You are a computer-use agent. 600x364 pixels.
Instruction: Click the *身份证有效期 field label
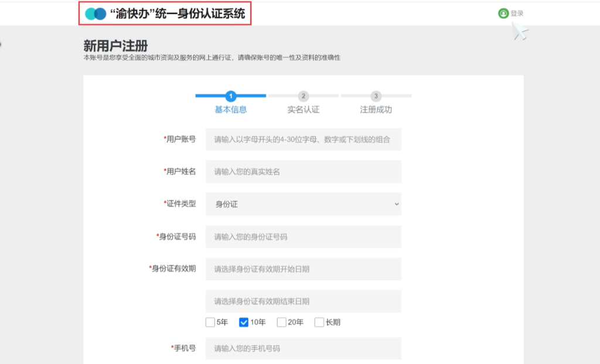tap(172, 269)
